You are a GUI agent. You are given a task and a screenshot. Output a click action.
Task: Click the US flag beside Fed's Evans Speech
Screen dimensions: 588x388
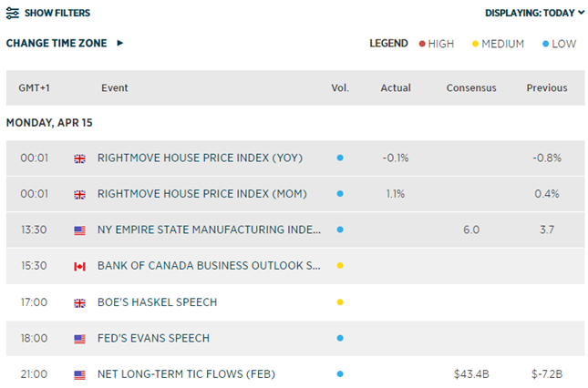coord(79,339)
